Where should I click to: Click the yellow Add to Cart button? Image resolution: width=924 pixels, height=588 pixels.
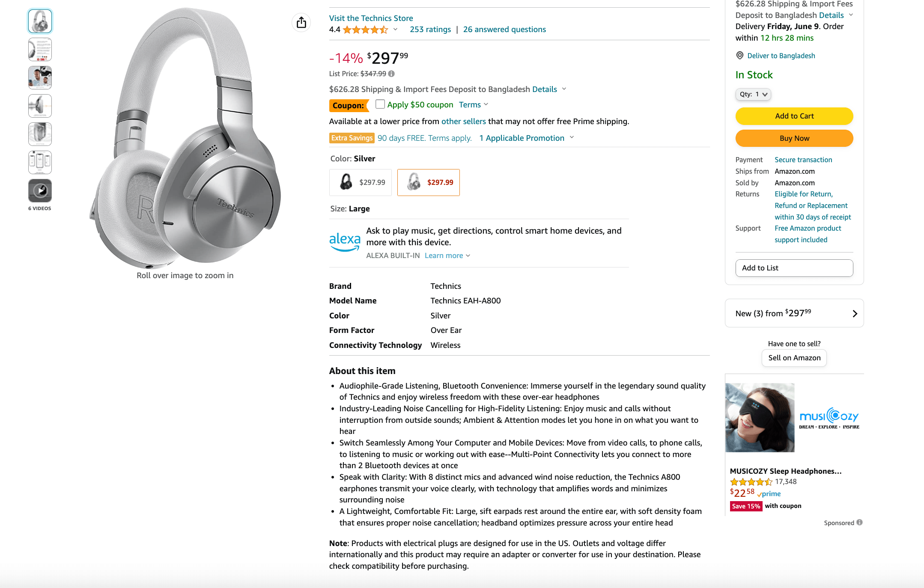pyautogui.click(x=794, y=116)
